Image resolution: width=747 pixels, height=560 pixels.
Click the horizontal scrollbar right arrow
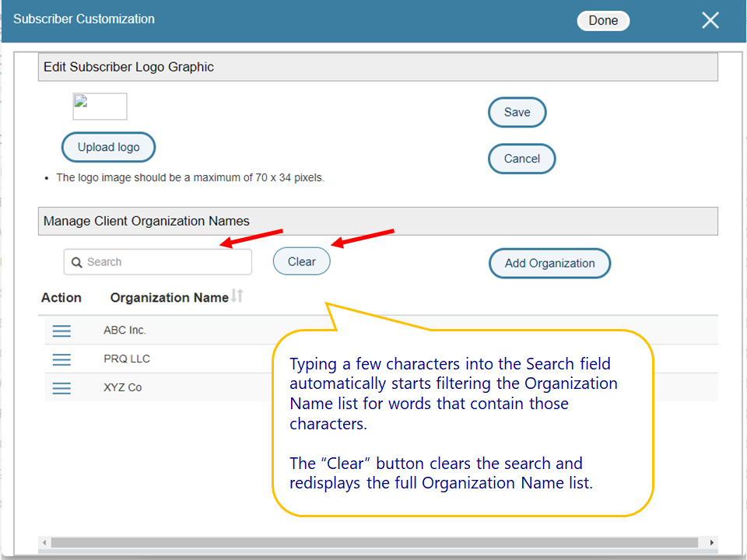pyautogui.click(x=711, y=542)
